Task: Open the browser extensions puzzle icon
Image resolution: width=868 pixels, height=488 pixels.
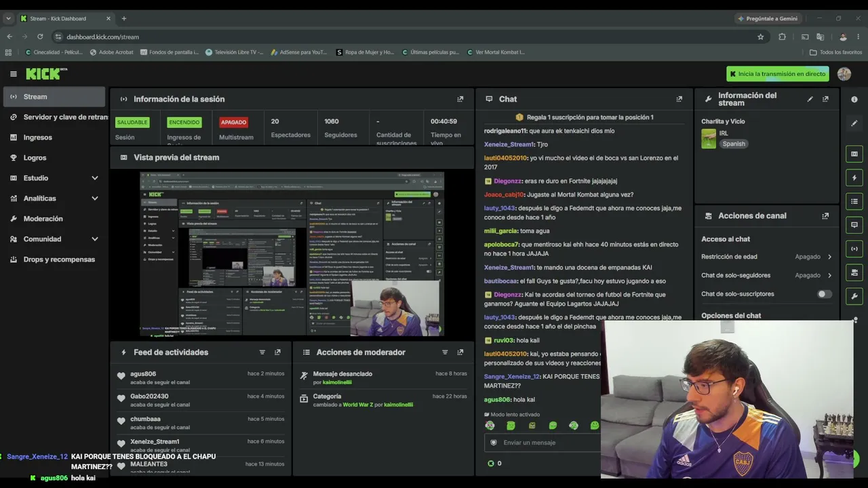Action: pyautogui.click(x=782, y=37)
